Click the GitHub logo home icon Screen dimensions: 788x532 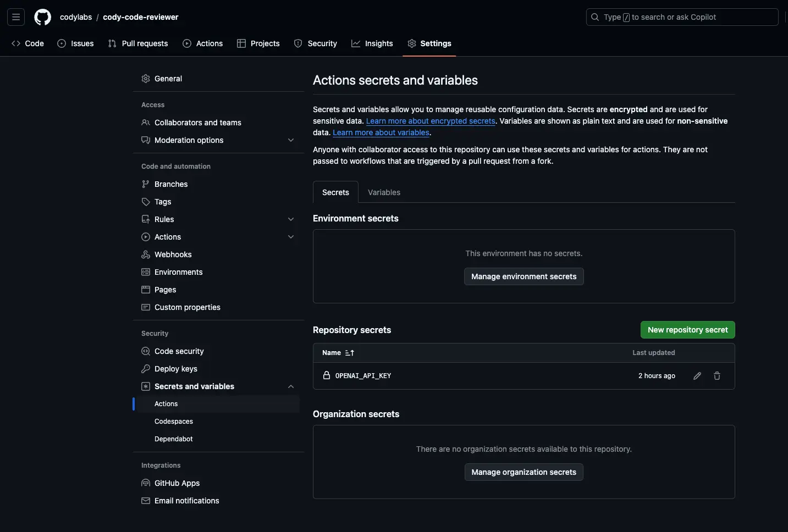(42, 17)
